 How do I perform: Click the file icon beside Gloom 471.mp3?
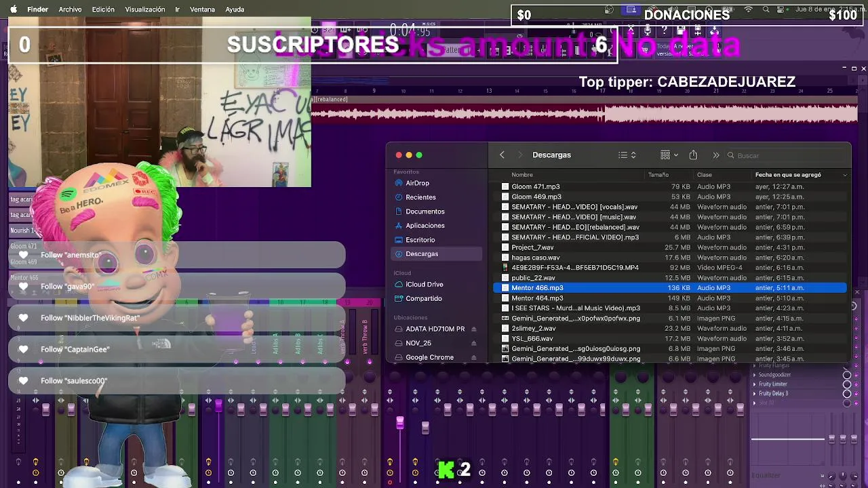505,186
